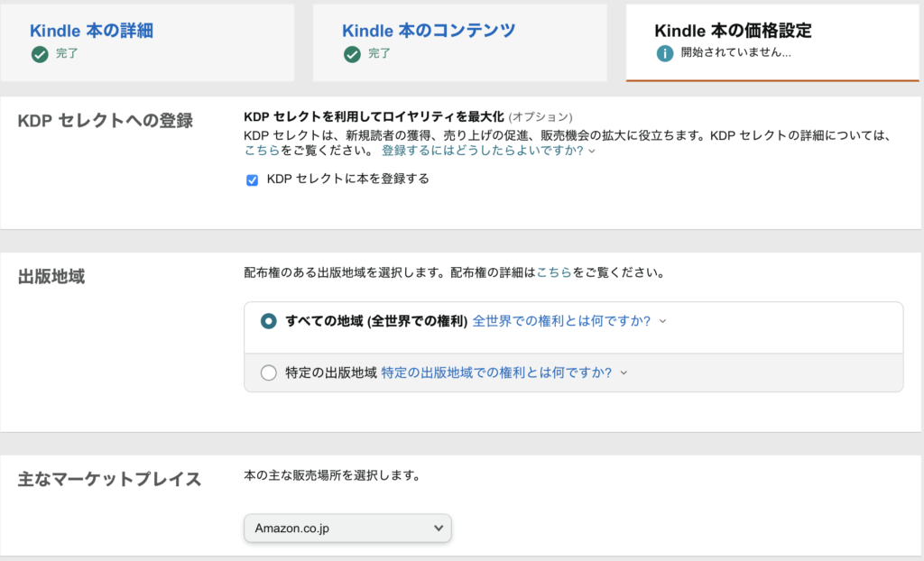
Task: Go to the Kindle 本のコンテンツ tab
Action: [x=429, y=31]
